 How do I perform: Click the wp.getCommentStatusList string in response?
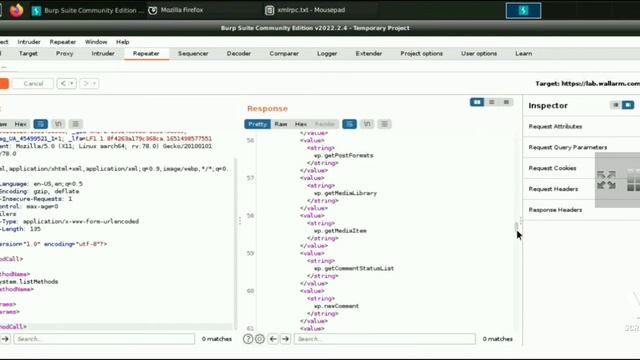354,269
